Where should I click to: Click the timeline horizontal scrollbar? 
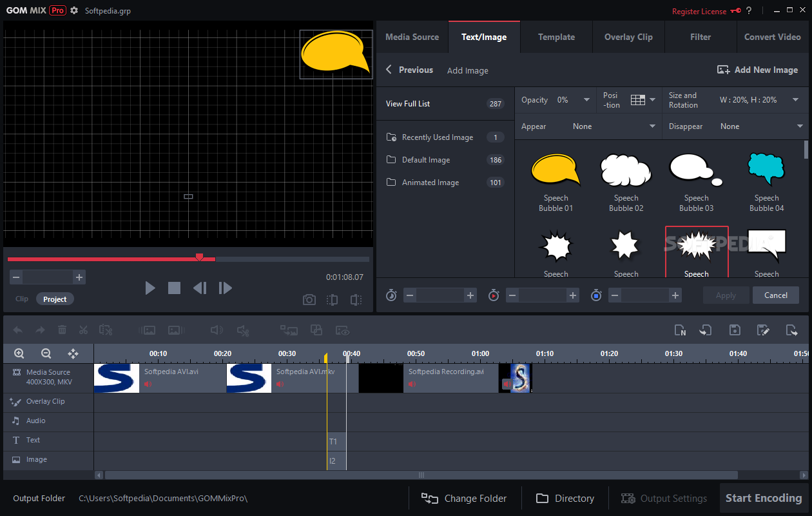421,475
